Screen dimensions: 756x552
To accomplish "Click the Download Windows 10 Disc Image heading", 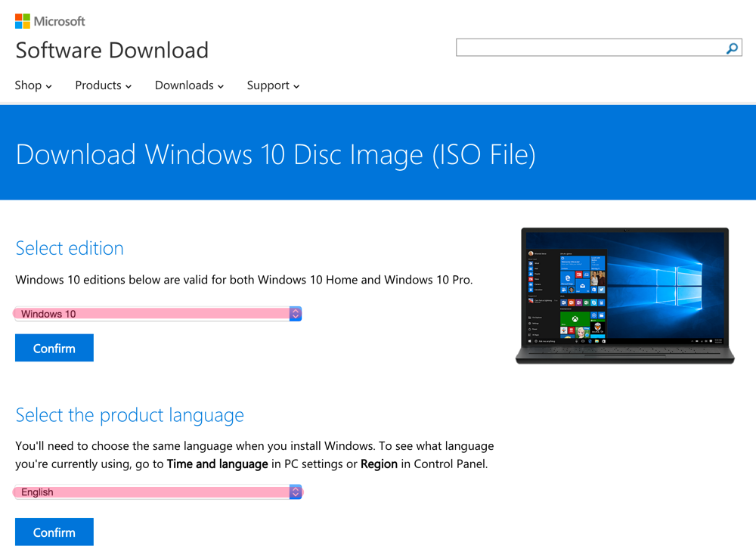I will pos(275,154).
